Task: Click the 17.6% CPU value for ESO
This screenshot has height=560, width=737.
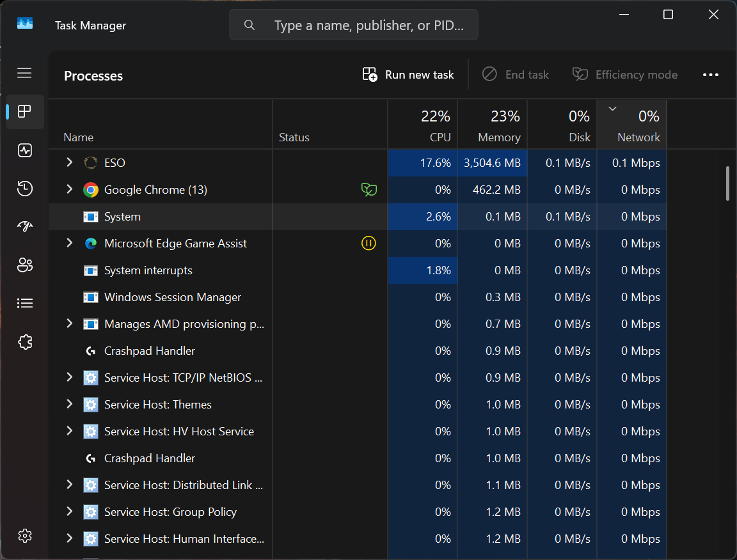Action: click(435, 163)
